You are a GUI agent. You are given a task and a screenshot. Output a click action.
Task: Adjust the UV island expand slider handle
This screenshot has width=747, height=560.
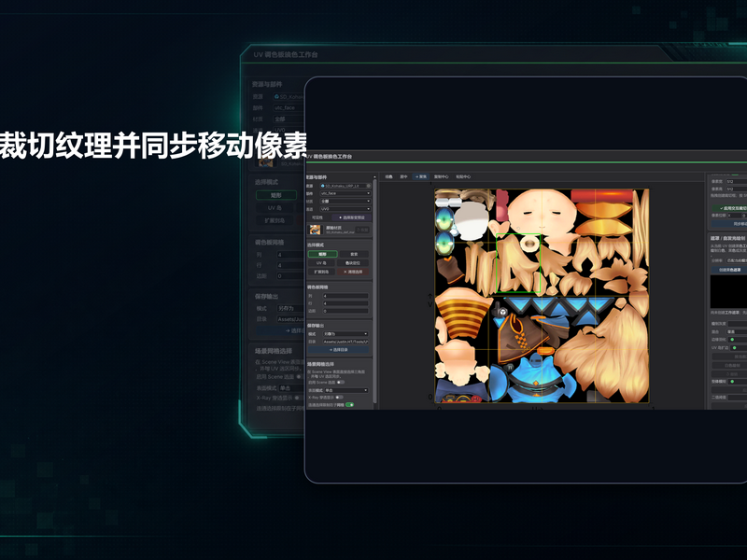734,347
